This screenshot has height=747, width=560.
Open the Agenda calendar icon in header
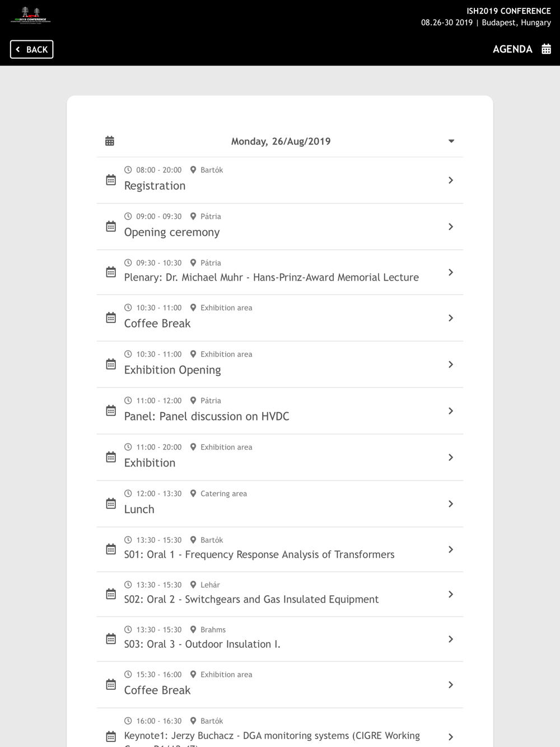[x=547, y=49]
